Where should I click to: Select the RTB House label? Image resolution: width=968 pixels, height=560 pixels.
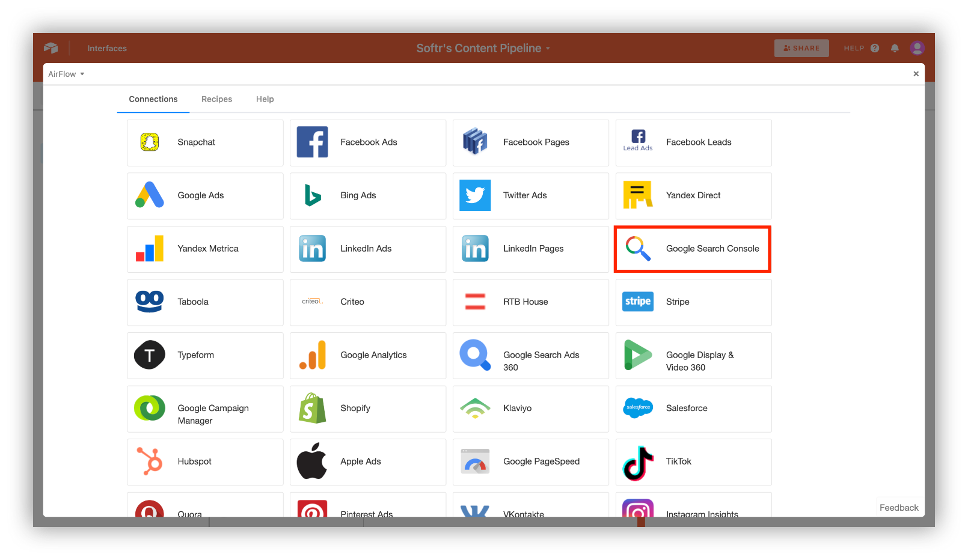(x=525, y=302)
